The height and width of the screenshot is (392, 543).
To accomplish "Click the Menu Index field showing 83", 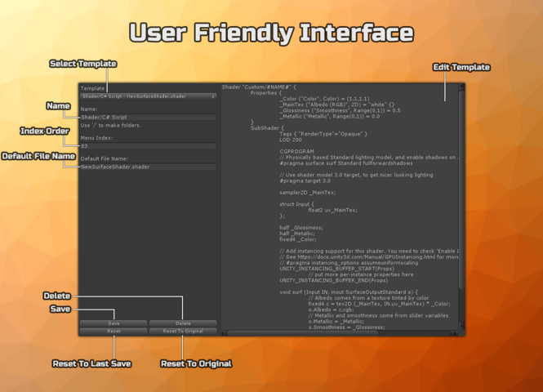I will point(149,146).
